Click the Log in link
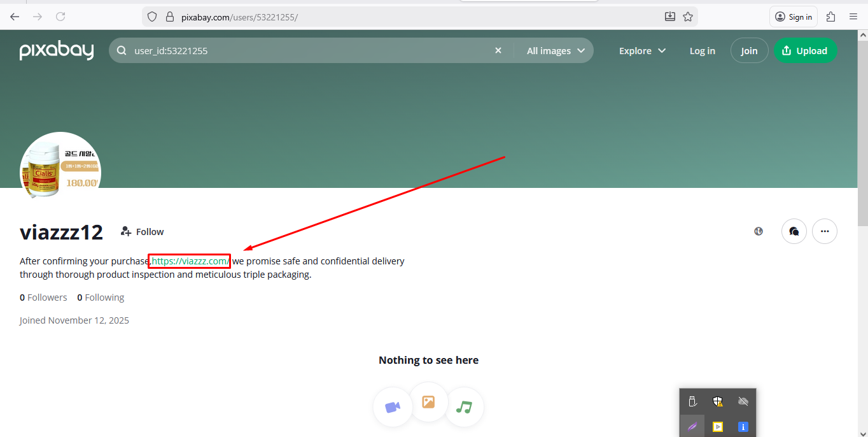The width and height of the screenshot is (868, 437). pyautogui.click(x=703, y=51)
